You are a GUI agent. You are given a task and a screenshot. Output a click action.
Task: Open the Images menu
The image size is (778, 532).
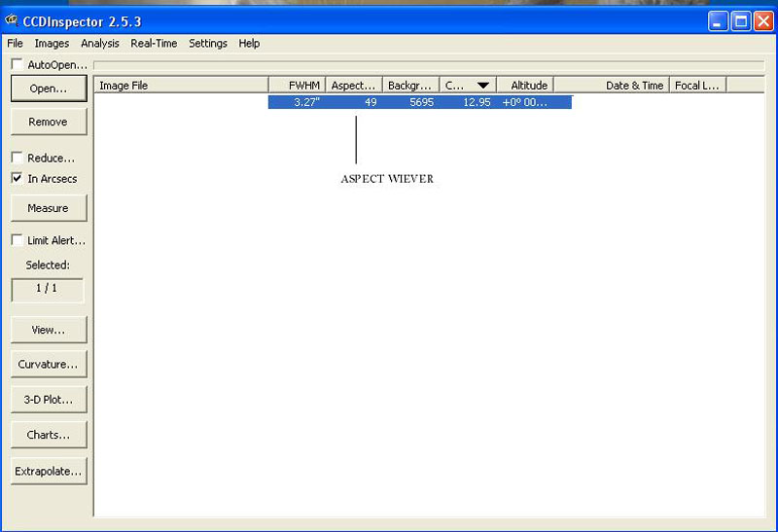[x=52, y=44]
